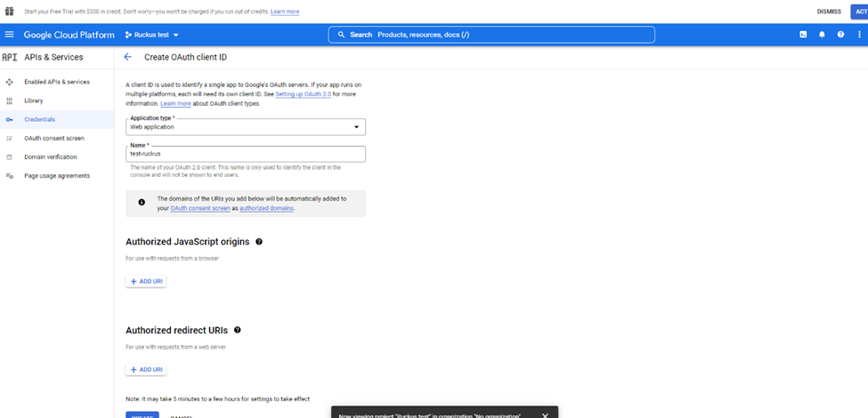Go back with the left arrow

click(x=128, y=57)
